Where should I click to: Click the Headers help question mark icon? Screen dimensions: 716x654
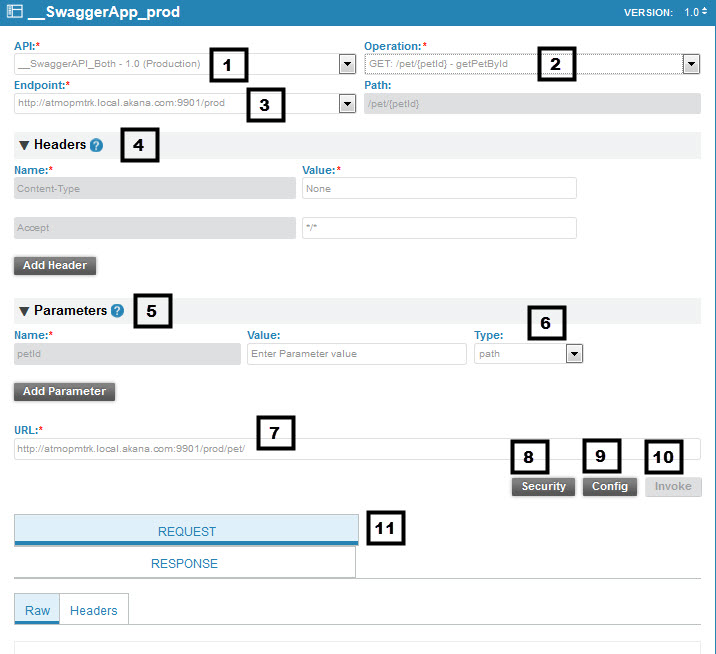96,145
